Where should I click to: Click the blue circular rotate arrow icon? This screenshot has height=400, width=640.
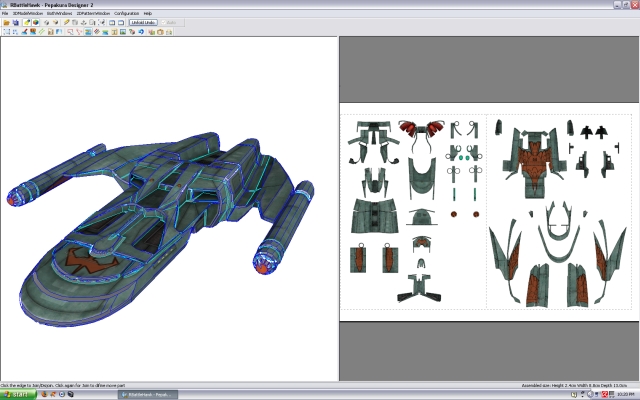(141, 32)
